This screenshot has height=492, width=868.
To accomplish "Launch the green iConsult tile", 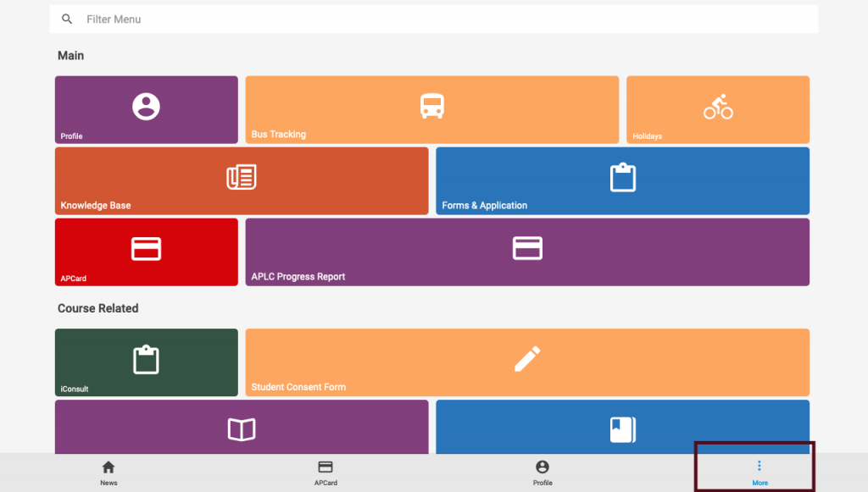I will pos(146,362).
